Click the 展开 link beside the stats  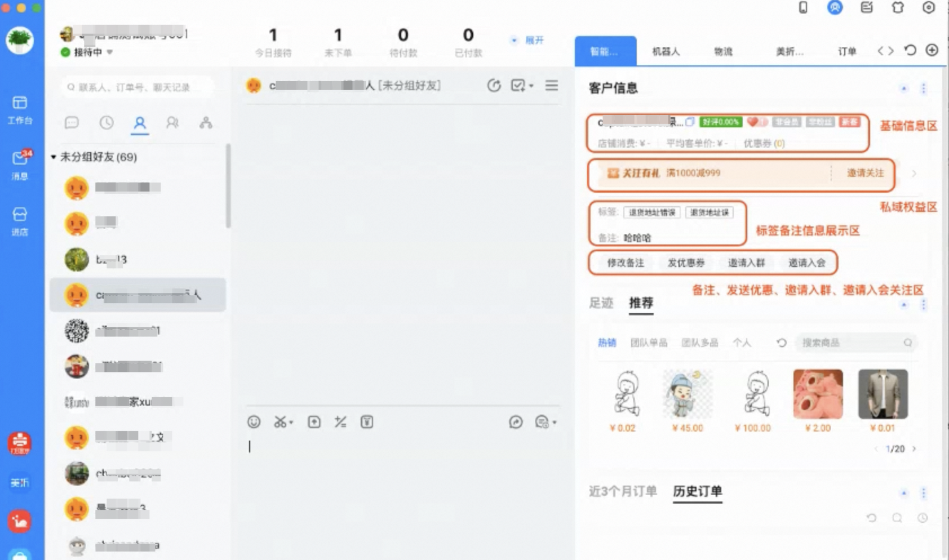pos(535,40)
